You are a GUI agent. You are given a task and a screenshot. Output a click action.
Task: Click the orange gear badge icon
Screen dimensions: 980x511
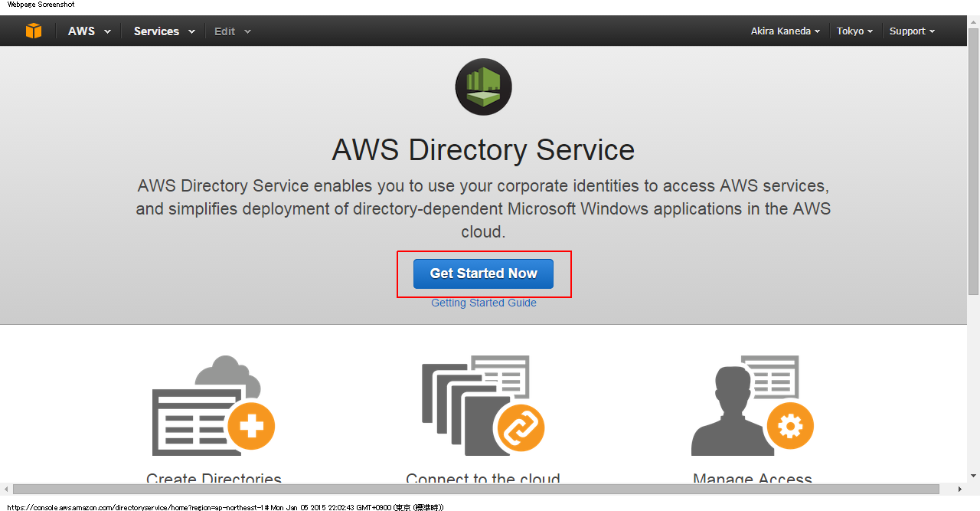coord(790,425)
